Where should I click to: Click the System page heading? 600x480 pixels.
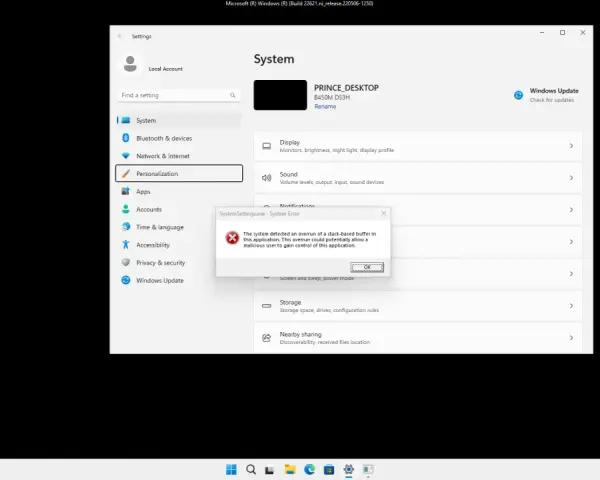click(274, 59)
